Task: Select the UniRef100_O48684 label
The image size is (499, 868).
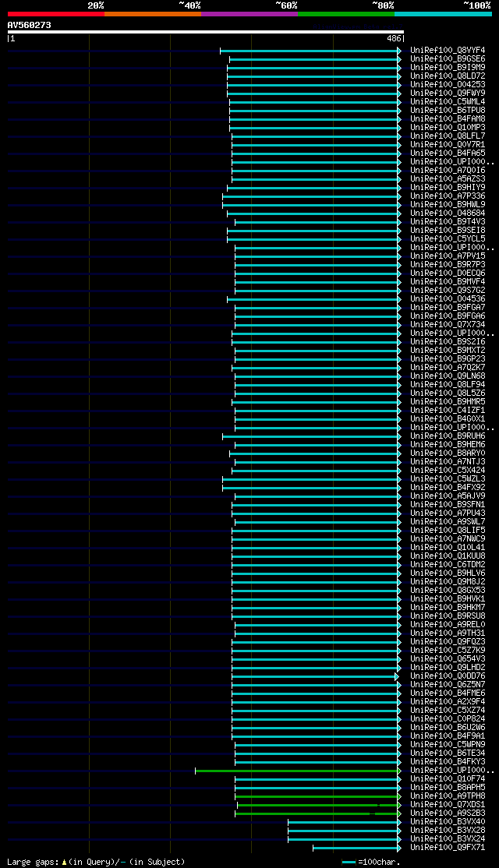Action: click(x=448, y=213)
